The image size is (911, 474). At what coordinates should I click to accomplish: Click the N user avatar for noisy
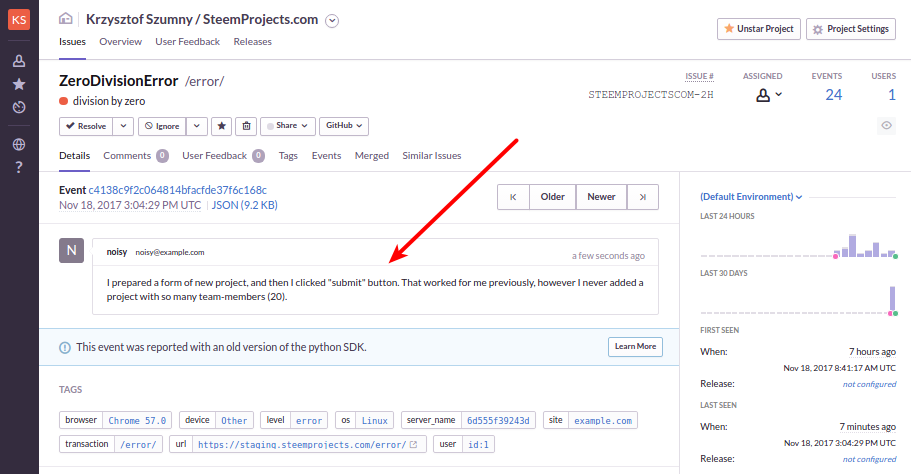coord(71,250)
